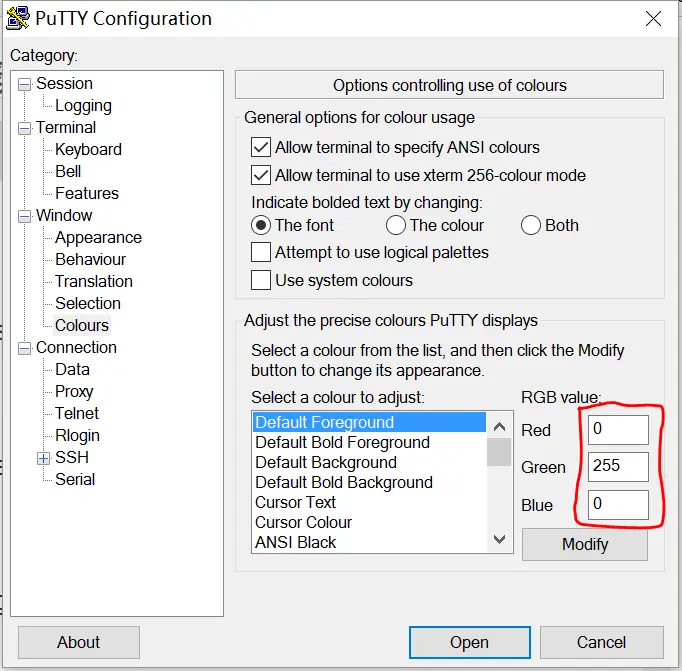Toggle Allow terminal to specify ANSI colours
682x671 pixels.
click(x=261, y=147)
